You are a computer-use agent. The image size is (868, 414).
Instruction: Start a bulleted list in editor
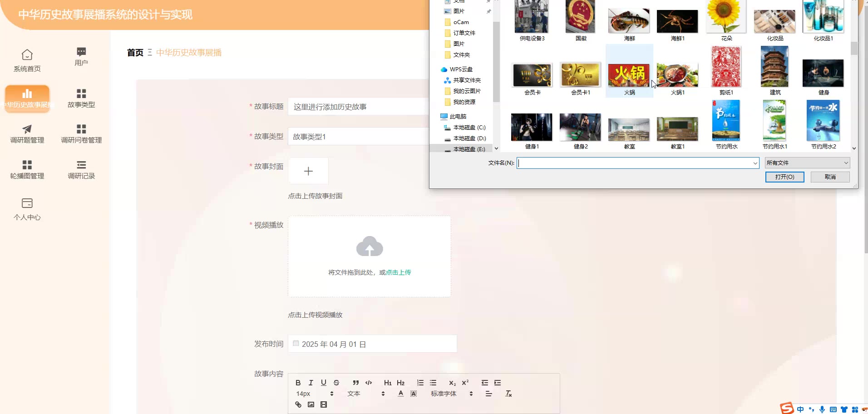tap(433, 383)
